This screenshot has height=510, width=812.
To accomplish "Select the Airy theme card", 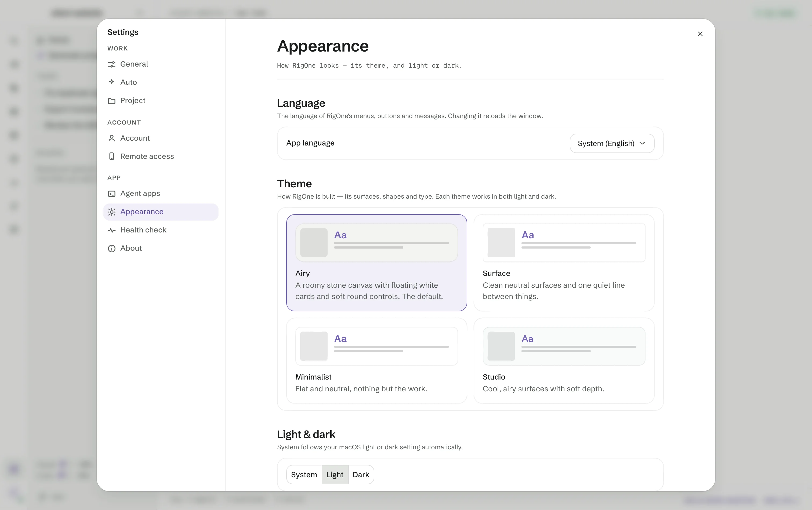I will [x=377, y=263].
